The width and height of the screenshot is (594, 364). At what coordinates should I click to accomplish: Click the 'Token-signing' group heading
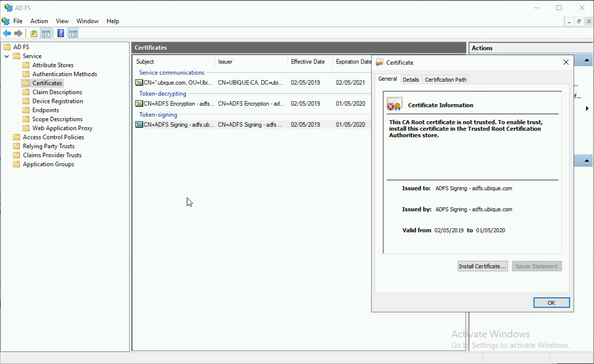click(x=158, y=115)
